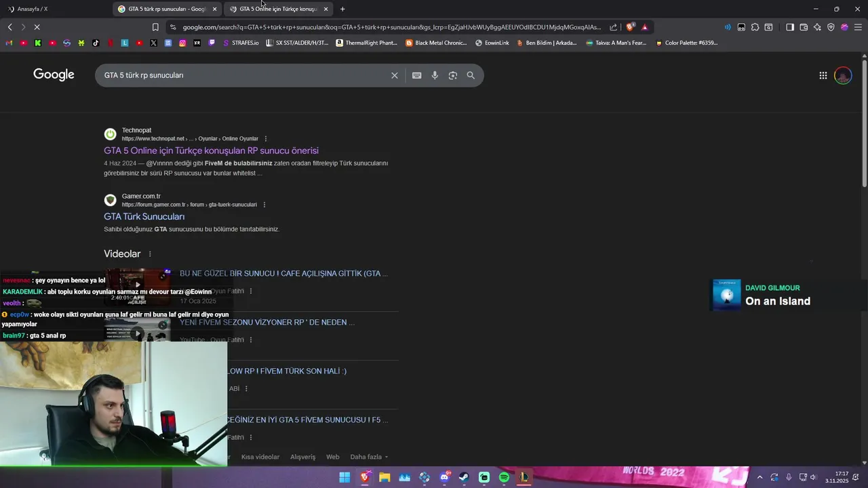Stop page loading with the X button
Viewport: 868px width, 488px height.
coord(37,27)
